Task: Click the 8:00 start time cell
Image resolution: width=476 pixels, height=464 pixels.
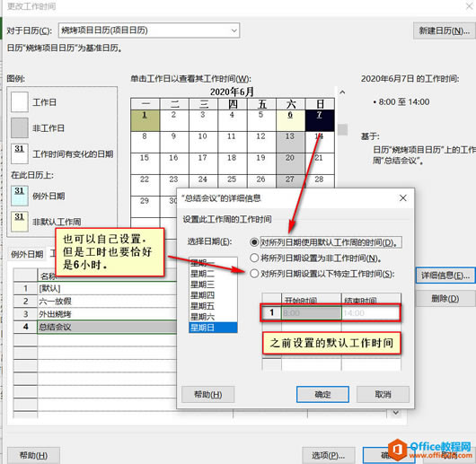Action: [x=312, y=312]
